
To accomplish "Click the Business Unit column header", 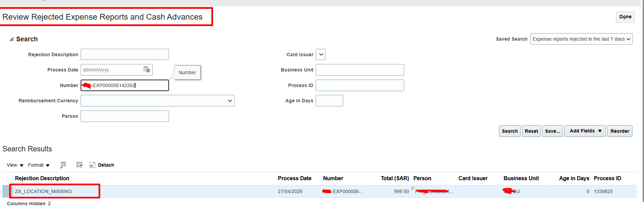I will [x=521, y=178].
